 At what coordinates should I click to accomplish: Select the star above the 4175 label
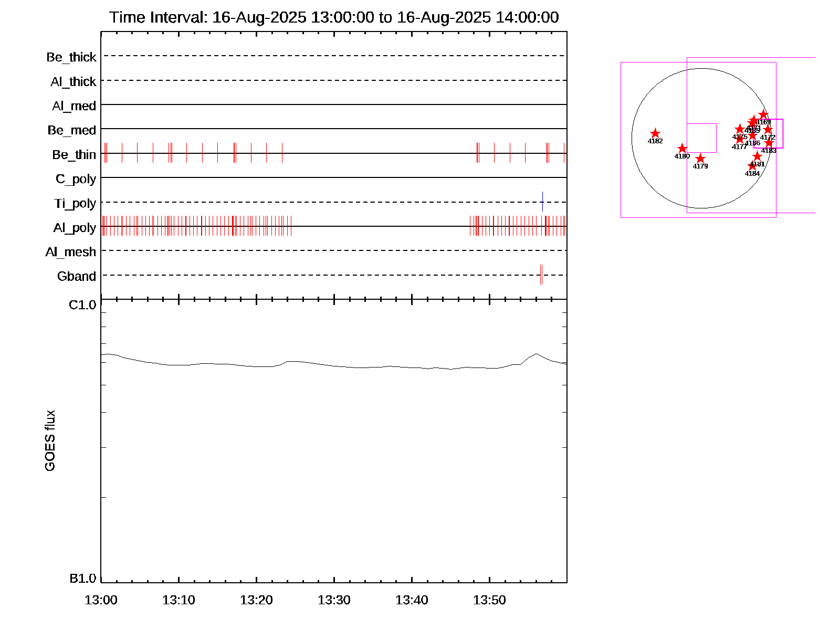click(740, 129)
